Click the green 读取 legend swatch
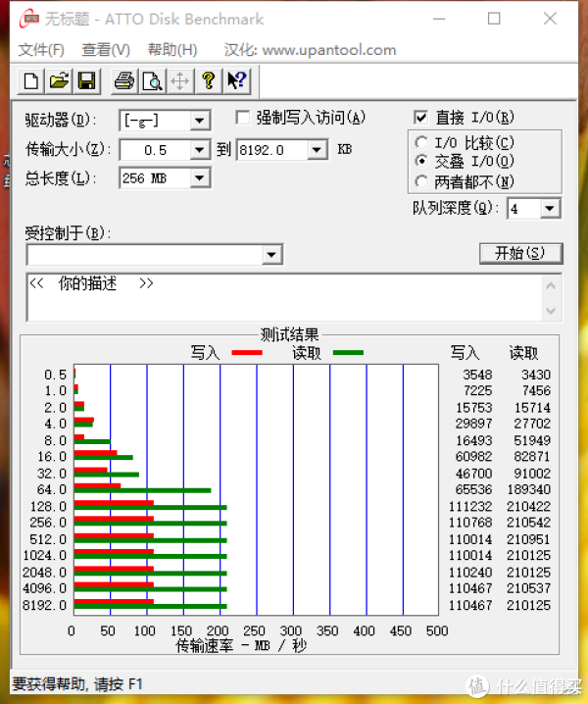The width and height of the screenshot is (588, 704). click(x=348, y=353)
